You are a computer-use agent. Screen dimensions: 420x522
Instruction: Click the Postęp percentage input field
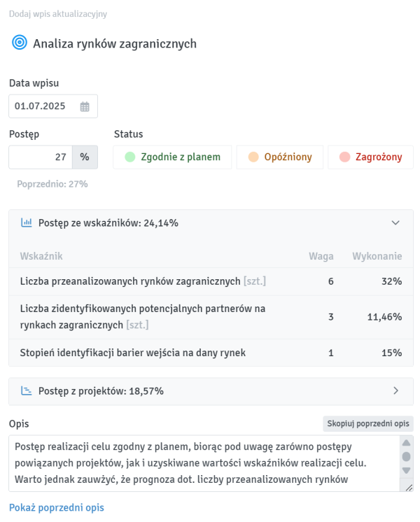click(41, 157)
